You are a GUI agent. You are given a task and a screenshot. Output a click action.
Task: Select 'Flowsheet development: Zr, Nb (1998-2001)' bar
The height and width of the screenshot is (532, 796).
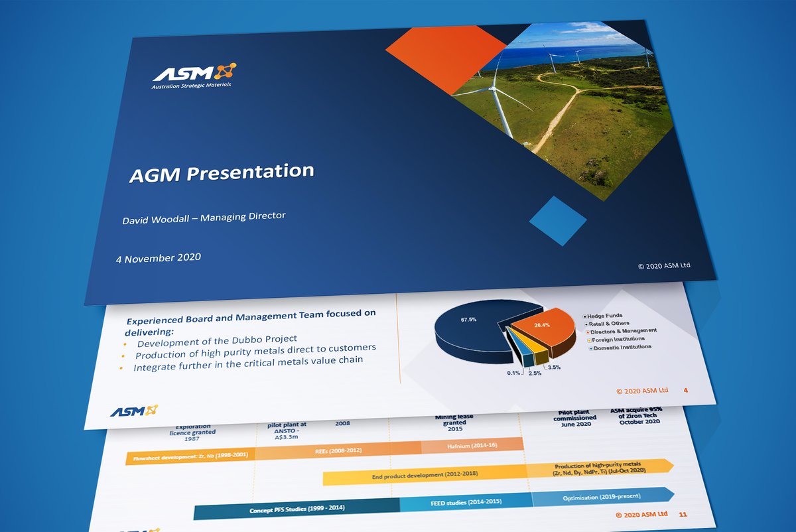pos(190,457)
